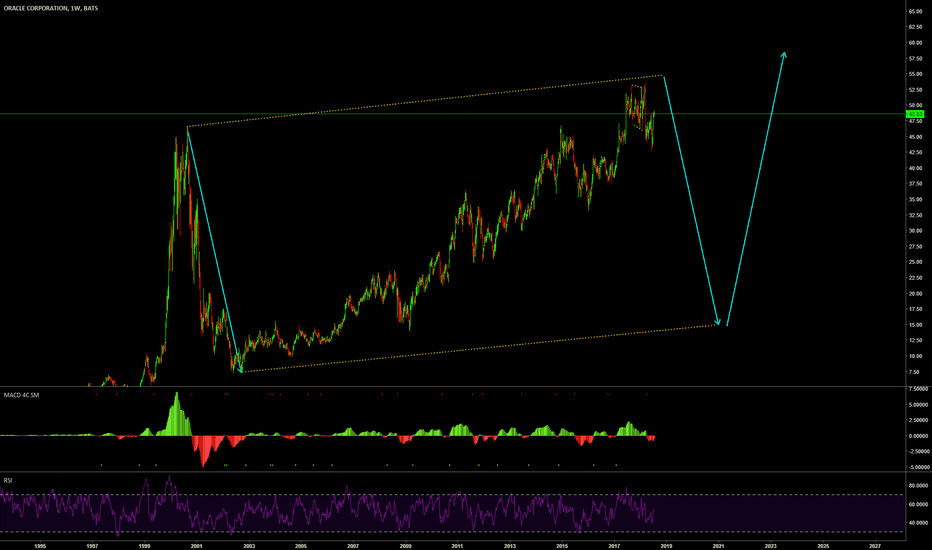Click the "42.50" price axis label

(x=915, y=152)
